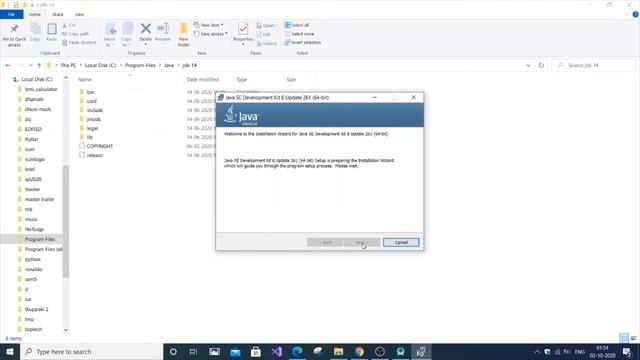The height and width of the screenshot is (360, 640).
Task: Open the Mail app in the taskbar
Action: click(x=235, y=351)
